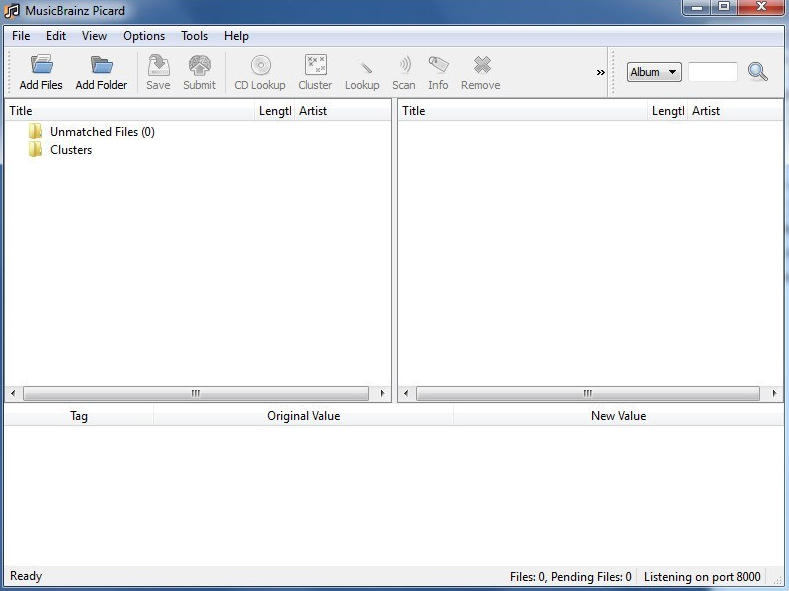
Task: Click the Lookup toolbar icon
Action: click(x=365, y=66)
